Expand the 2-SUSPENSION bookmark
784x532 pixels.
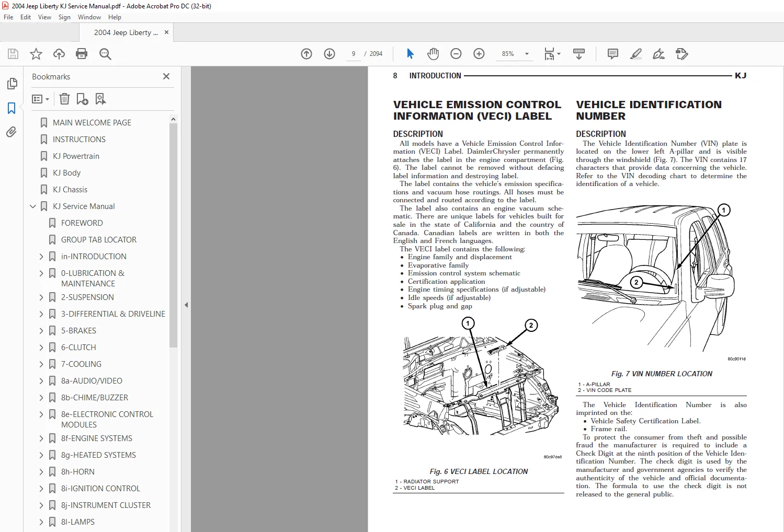click(x=41, y=297)
